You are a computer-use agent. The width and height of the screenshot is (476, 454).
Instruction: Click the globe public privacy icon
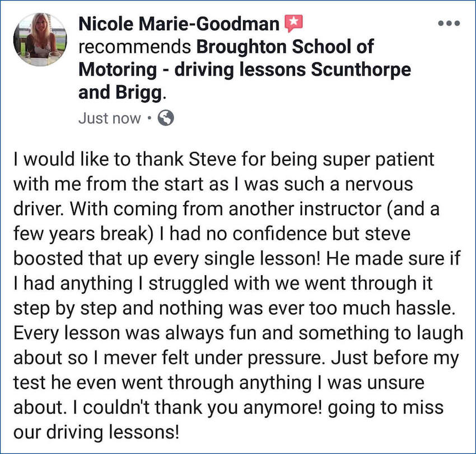[x=166, y=118]
